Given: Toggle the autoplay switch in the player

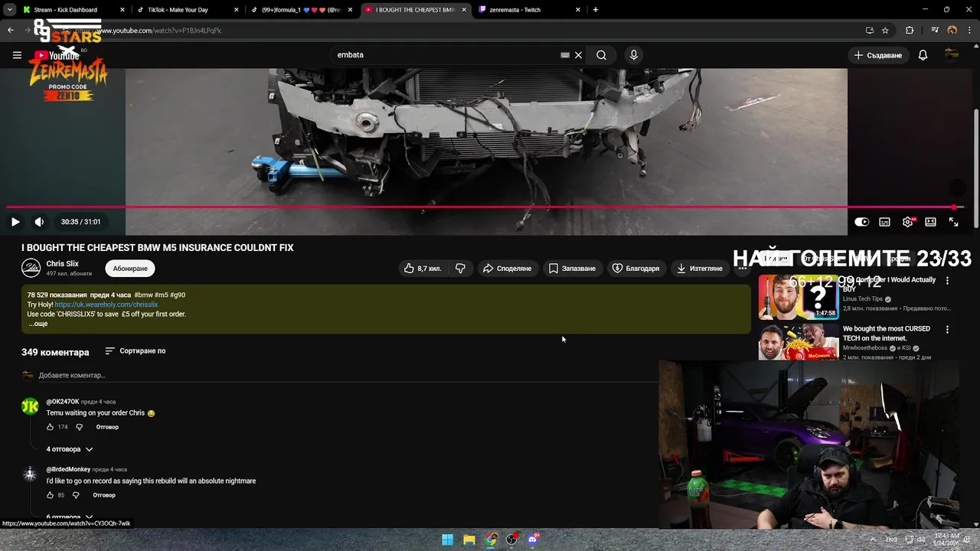Looking at the screenshot, I should click(861, 222).
